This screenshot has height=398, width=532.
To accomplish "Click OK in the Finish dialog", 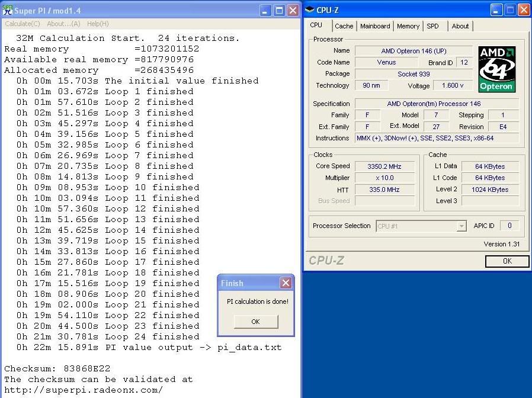I will pos(256,322).
